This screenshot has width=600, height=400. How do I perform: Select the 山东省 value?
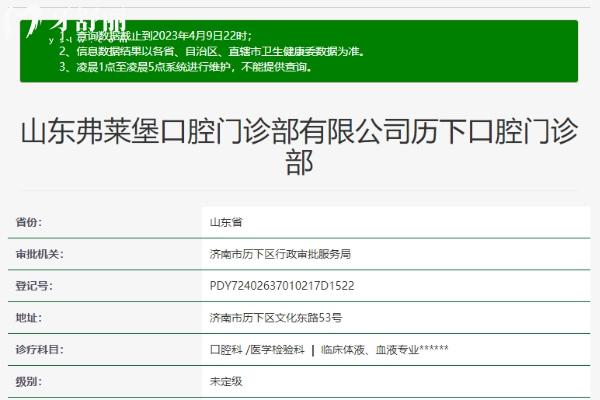click(x=226, y=222)
